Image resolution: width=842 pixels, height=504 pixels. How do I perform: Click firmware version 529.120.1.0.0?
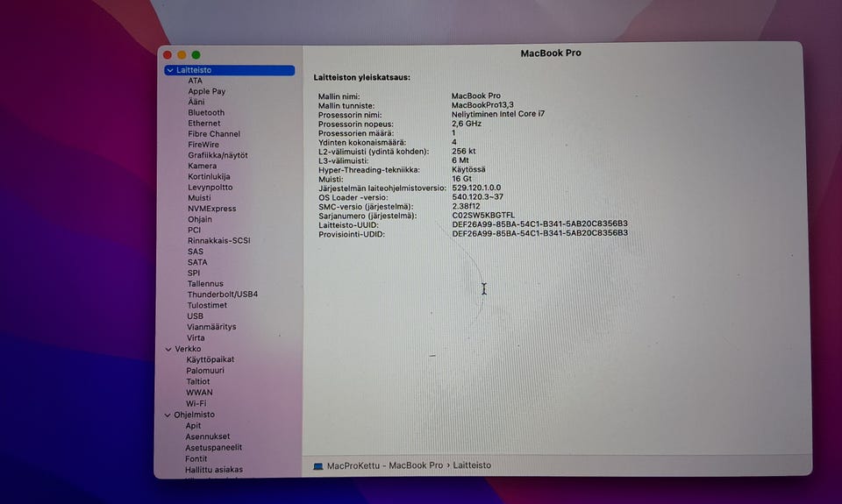[476, 188]
